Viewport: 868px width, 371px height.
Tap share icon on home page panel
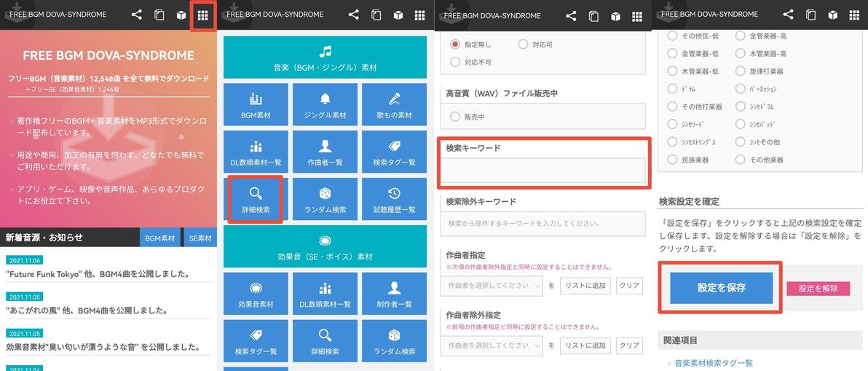coord(137,15)
